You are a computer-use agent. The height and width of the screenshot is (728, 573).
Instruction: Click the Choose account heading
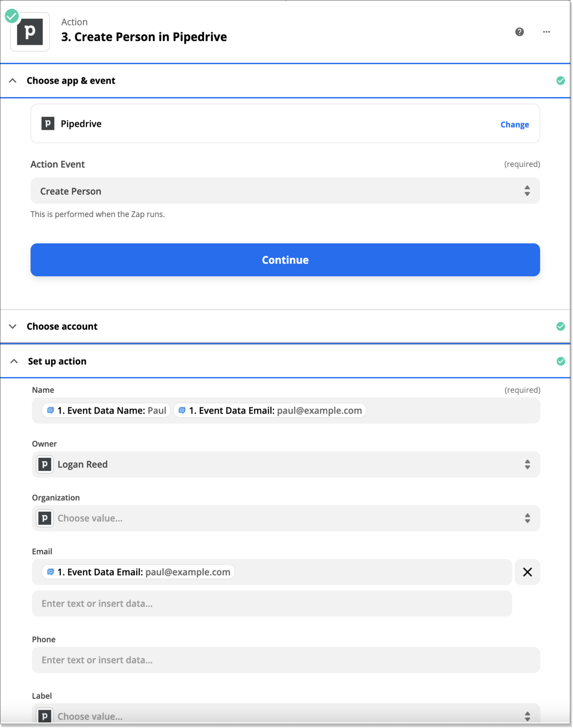pos(62,326)
